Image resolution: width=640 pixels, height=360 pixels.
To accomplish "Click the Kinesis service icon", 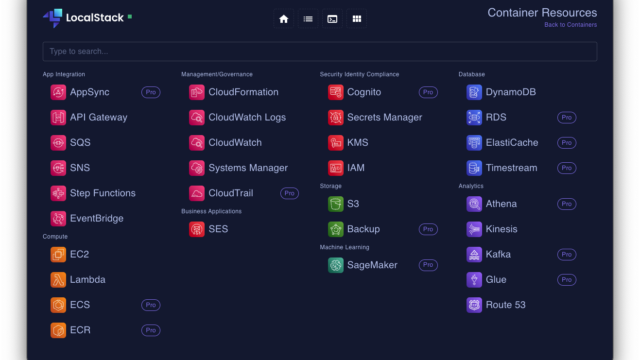I will click(x=474, y=229).
